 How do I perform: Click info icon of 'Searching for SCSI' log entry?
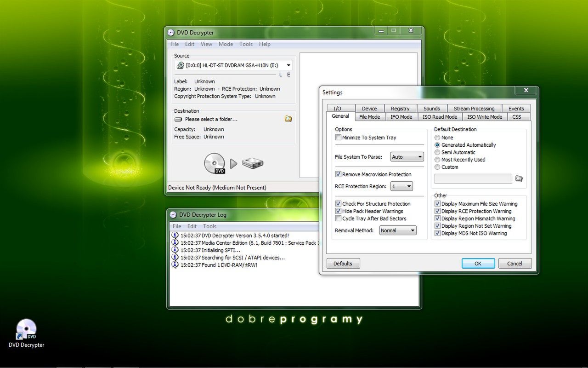[175, 258]
